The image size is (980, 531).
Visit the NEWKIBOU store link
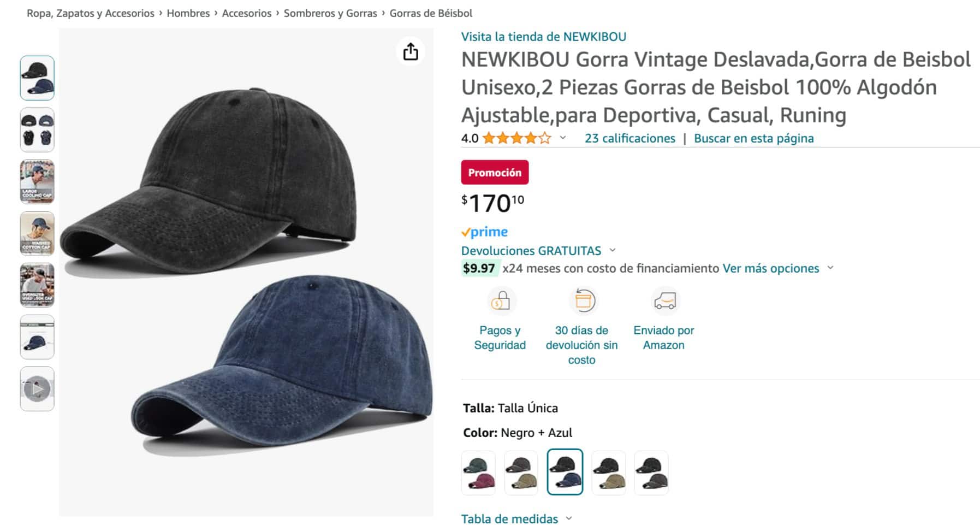543,37
